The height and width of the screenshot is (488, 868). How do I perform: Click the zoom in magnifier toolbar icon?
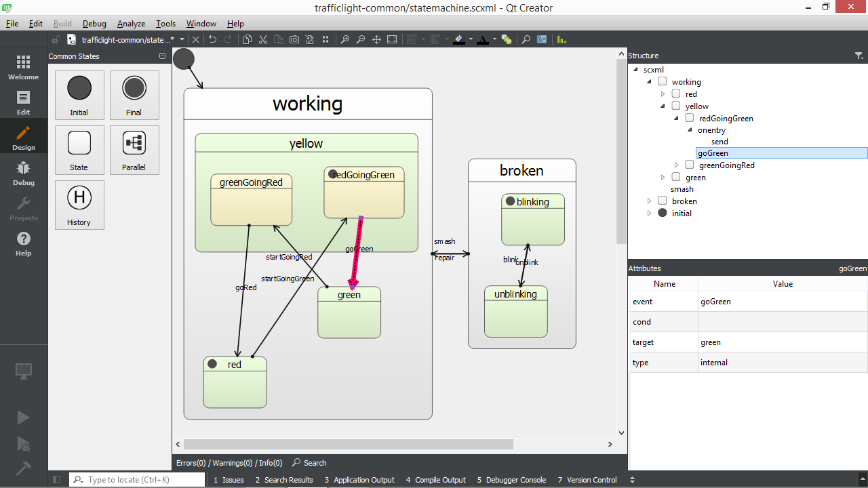pos(345,40)
